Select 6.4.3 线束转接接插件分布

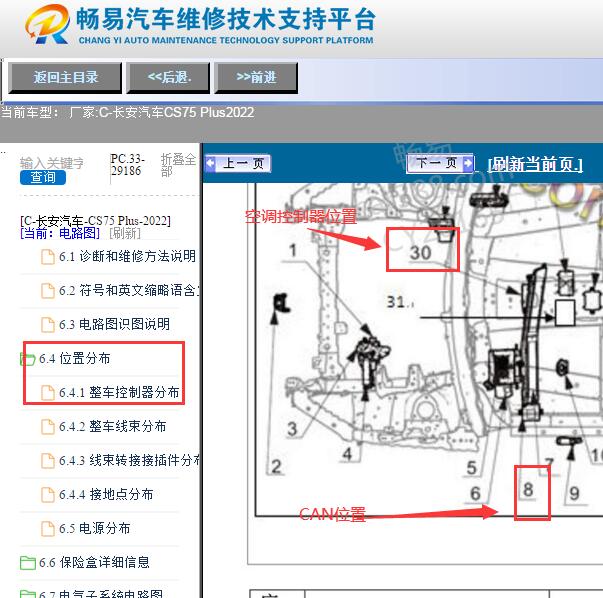129,460
